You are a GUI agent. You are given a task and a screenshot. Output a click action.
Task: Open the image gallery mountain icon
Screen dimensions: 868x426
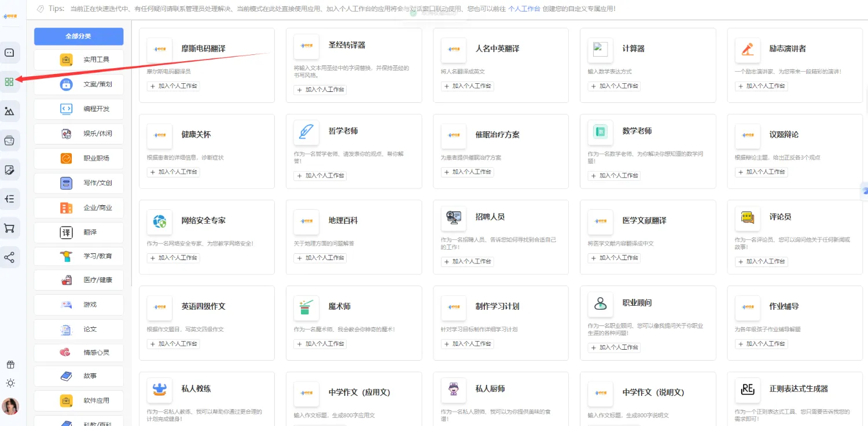9,111
